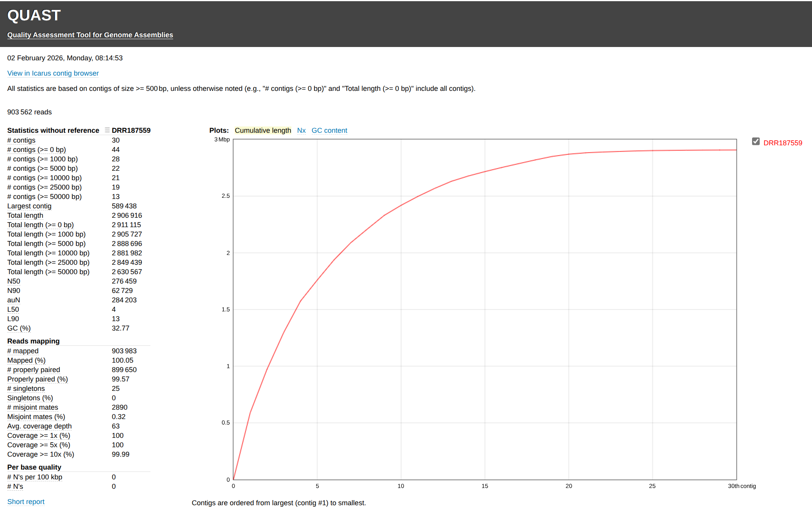Click the # misjoint mates label
Screen dimensions: 812x524
33,407
